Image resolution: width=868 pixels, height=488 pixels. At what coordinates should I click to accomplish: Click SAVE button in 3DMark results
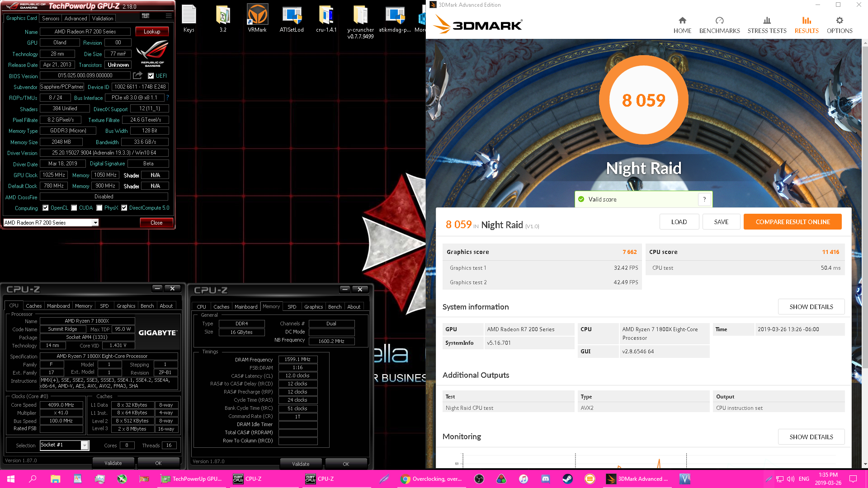pos(721,222)
